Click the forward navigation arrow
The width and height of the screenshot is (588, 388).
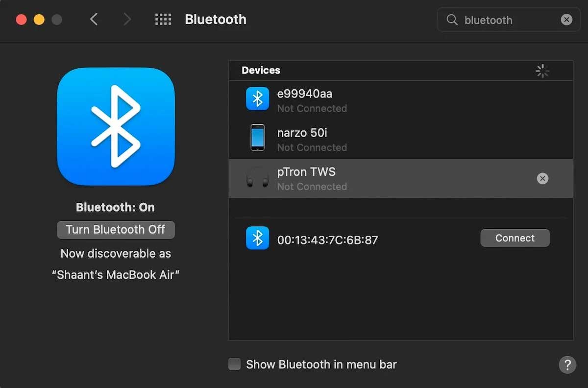pos(126,19)
